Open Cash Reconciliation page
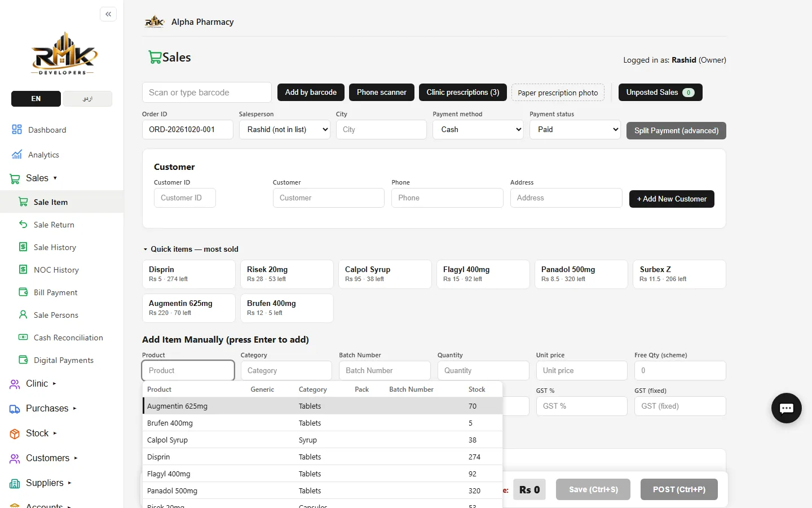The width and height of the screenshot is (812, 508). coord(68,338)
